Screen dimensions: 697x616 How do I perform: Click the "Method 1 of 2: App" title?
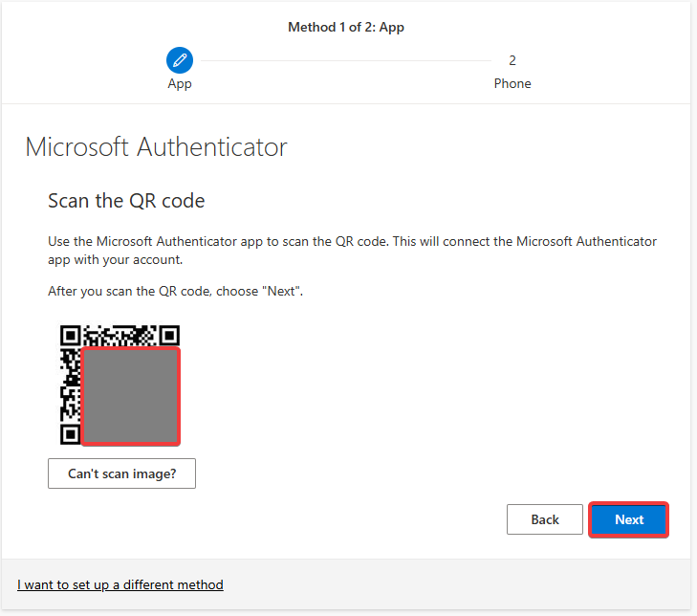click(346, 27)
